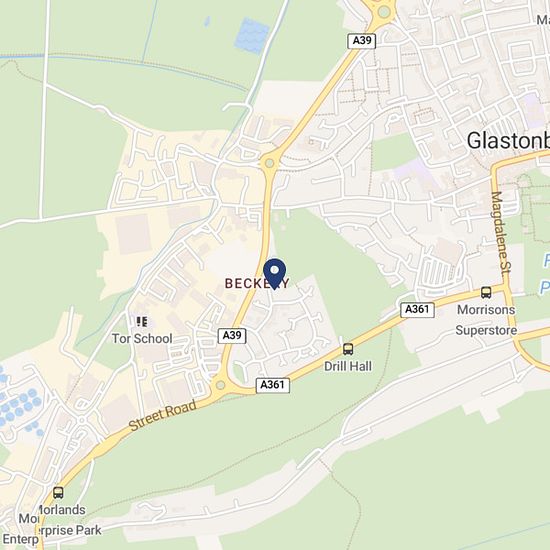Click the Tor School label text
Screen dimensions: 550x550
[142, 338]
